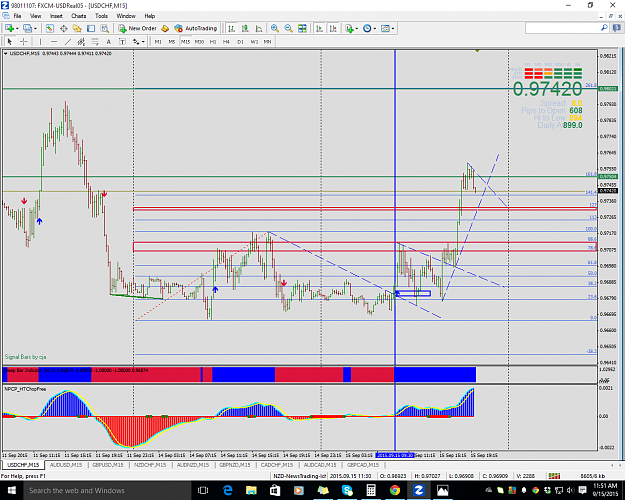Screen dimensions: 625x500
Task: Switch chart to bar chart type
Action: (x=232, y=28)
